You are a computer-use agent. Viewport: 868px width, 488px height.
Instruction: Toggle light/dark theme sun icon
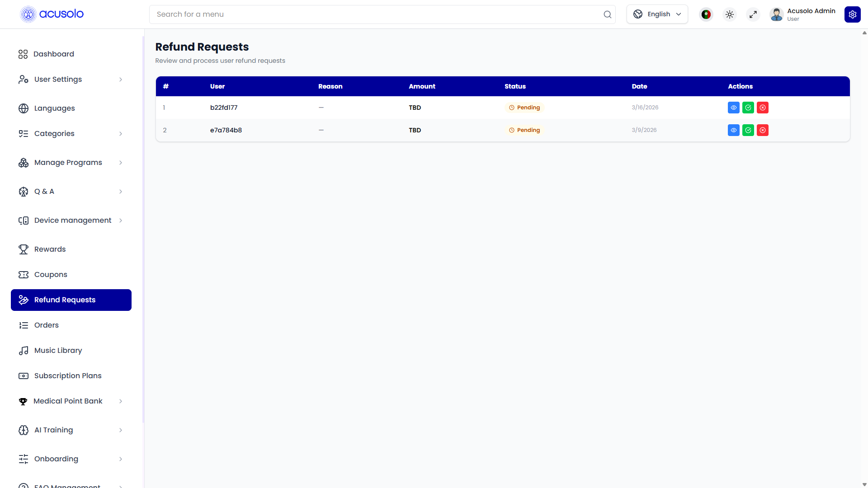pyautogui.click(x=729, y=14)
